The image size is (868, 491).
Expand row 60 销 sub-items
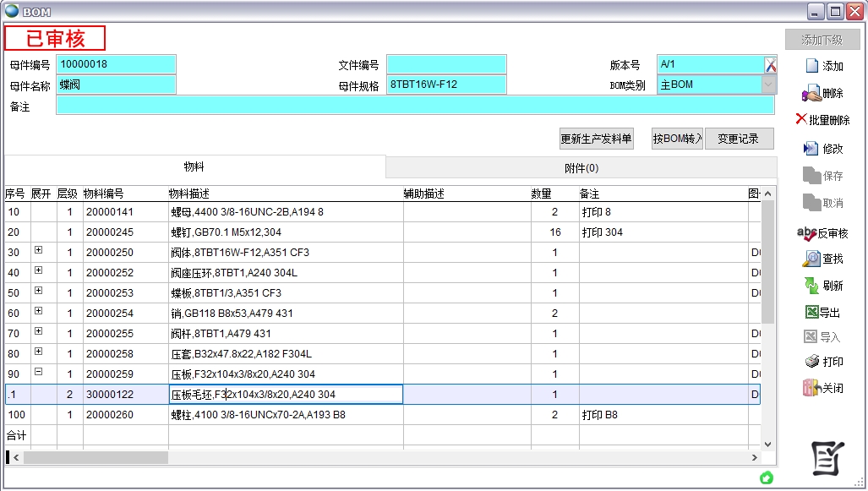point(38,312)
